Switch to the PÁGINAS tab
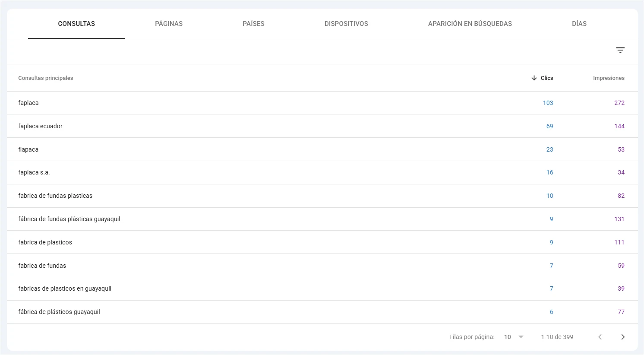 click(x=169, y=24)
